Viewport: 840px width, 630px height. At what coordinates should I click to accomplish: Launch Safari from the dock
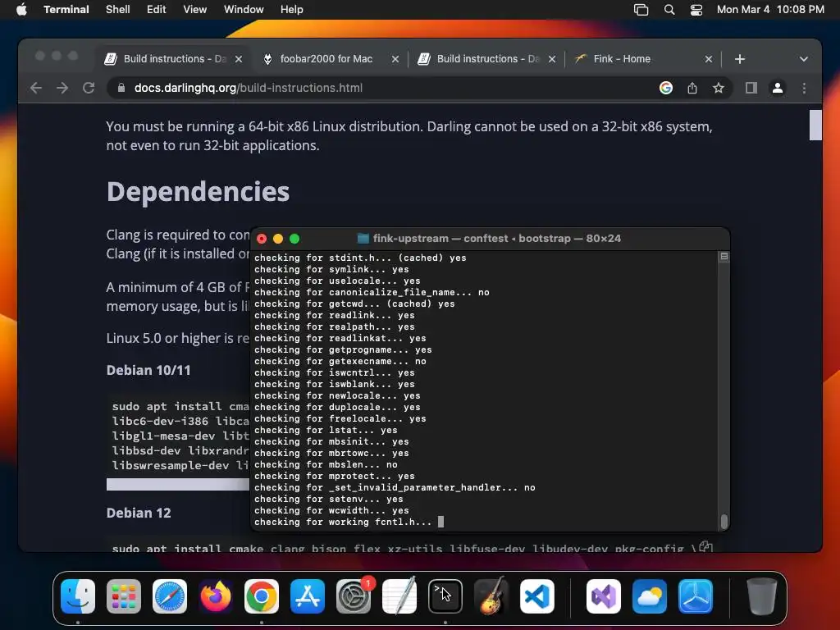pyautogui.click(x=170, y=596)
